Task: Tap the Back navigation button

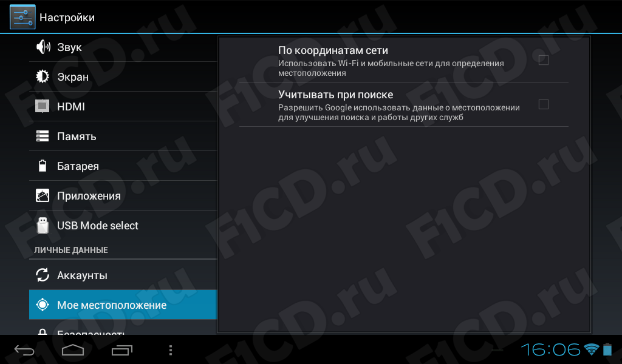Action: pos(24,350)
